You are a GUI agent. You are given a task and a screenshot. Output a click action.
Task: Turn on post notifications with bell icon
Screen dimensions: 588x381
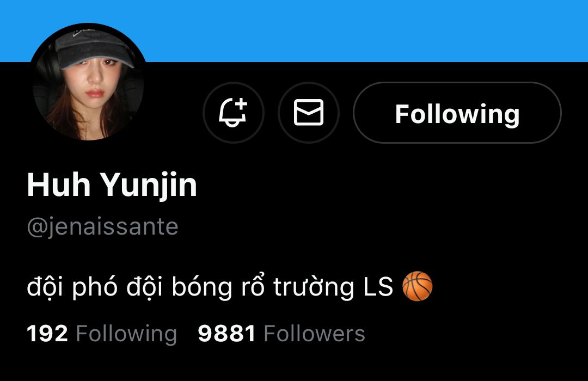[x=233, y=113]
